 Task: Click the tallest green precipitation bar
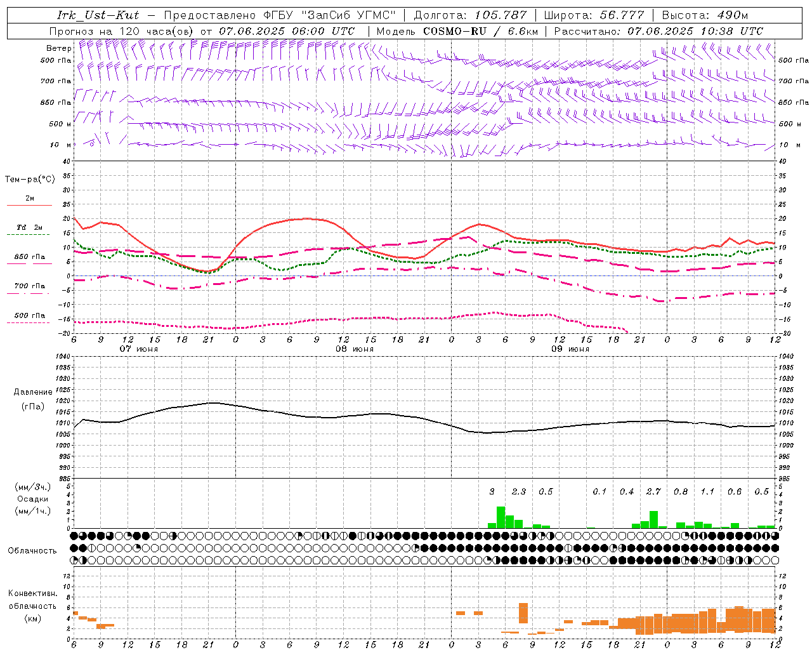tap(501, 517)
